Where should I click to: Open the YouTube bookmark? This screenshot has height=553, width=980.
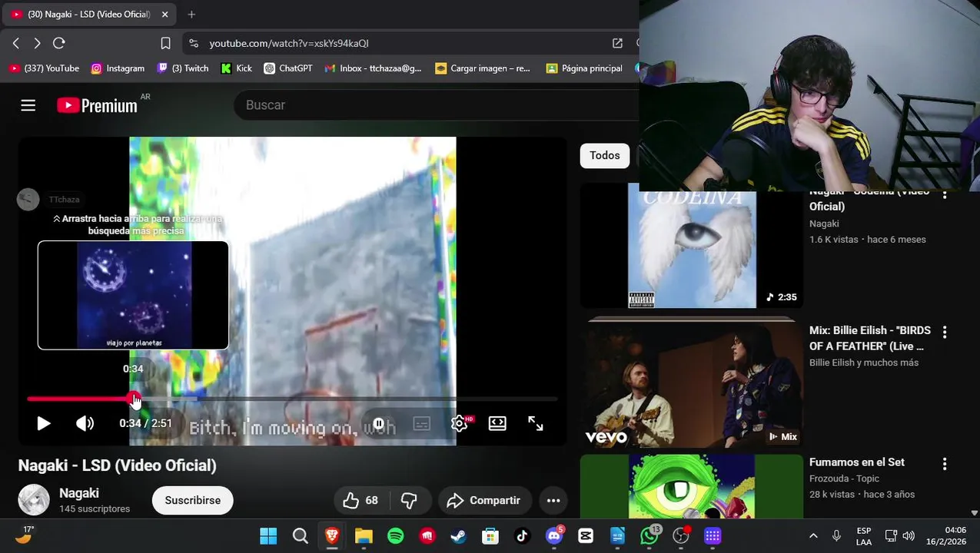click(44, 68)
